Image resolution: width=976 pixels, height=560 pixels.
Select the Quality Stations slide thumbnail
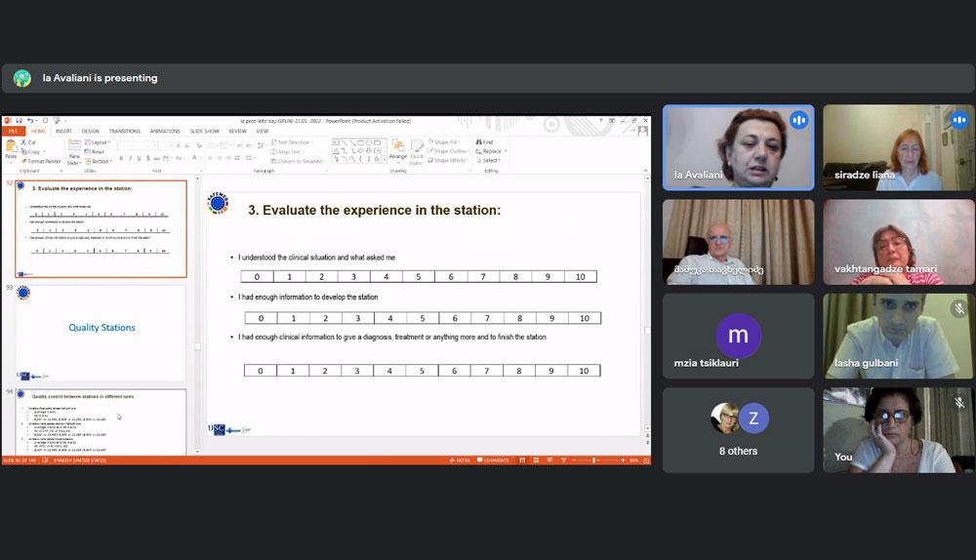click(x=102, y=332)
